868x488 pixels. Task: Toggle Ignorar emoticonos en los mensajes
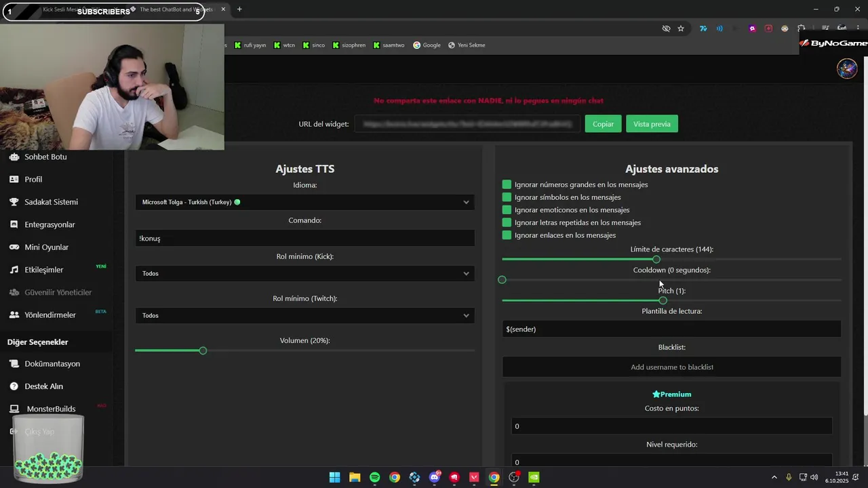click(x=507, y=210)
